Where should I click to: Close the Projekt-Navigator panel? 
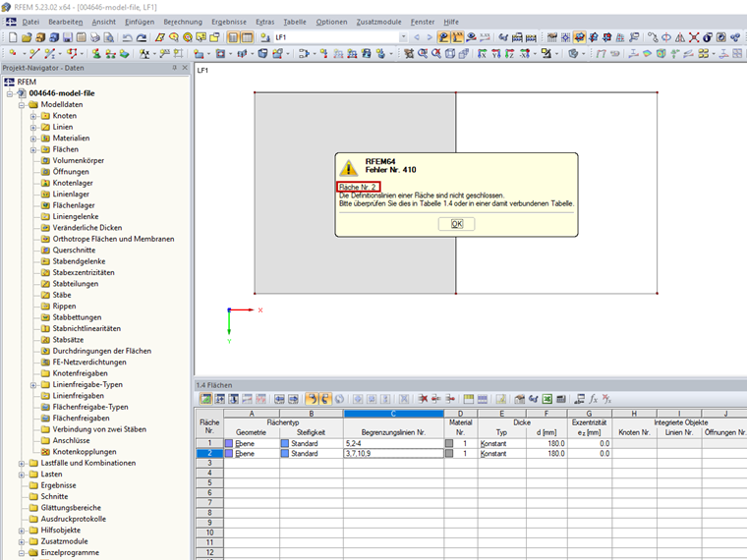pos(185,68)
